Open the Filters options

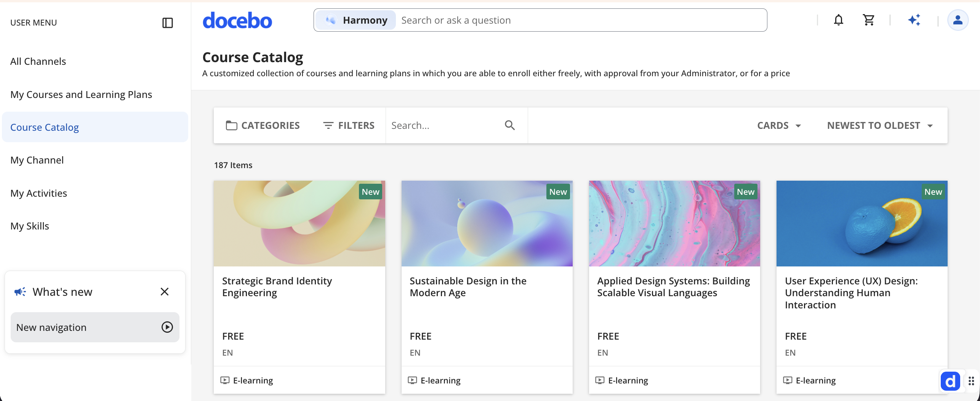click(x=349, y=125)
